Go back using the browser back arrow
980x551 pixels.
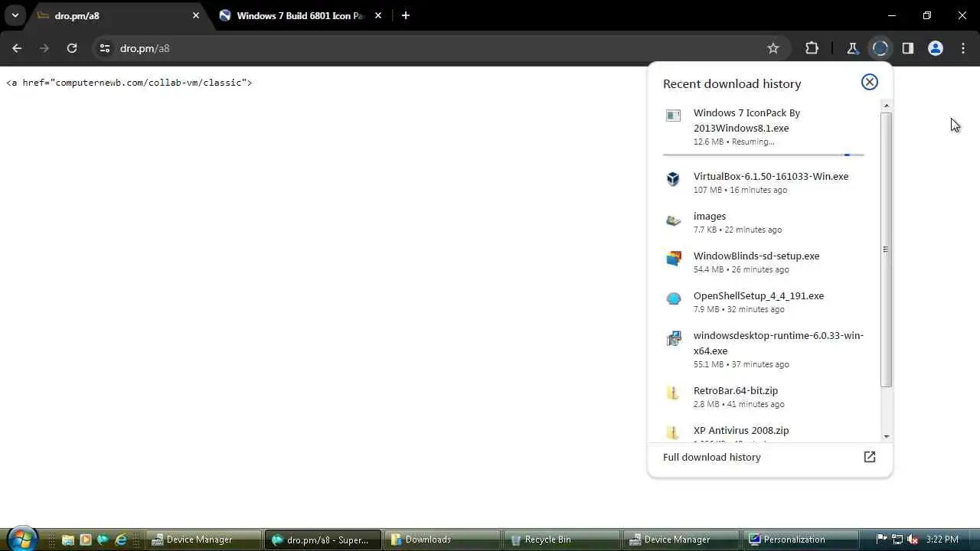(x=17, y=48)
